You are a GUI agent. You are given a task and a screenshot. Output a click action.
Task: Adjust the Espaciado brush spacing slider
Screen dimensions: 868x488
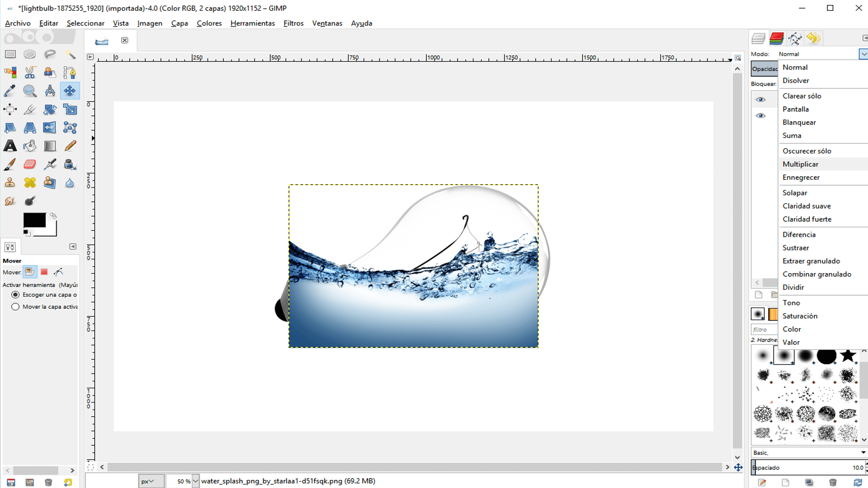coord(807,468)
